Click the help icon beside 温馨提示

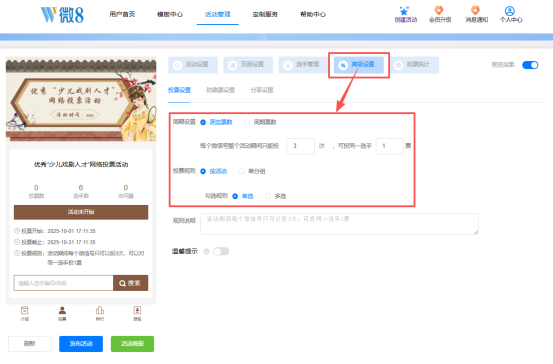tap(207, 251)
